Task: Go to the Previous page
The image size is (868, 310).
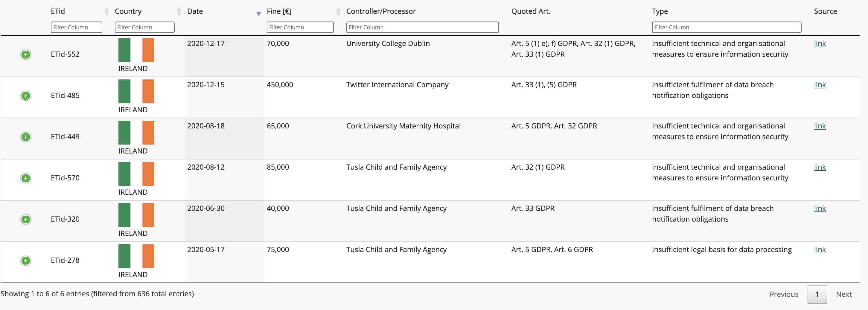Action: [784, 294]
